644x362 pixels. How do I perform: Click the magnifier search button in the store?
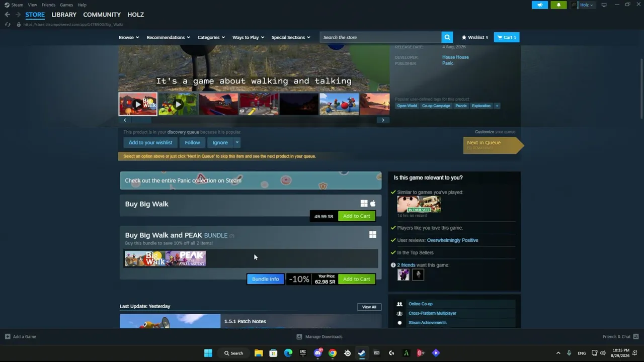[x=447, y=37]
